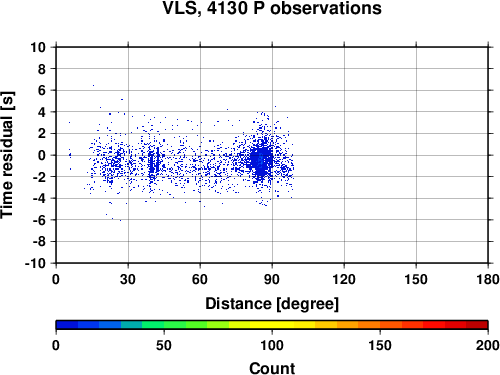Click the x-axis tick label 30
Image resolution: width=500 pixels, height=375 pixels.
pyautogui.click(x=128, y=279)
